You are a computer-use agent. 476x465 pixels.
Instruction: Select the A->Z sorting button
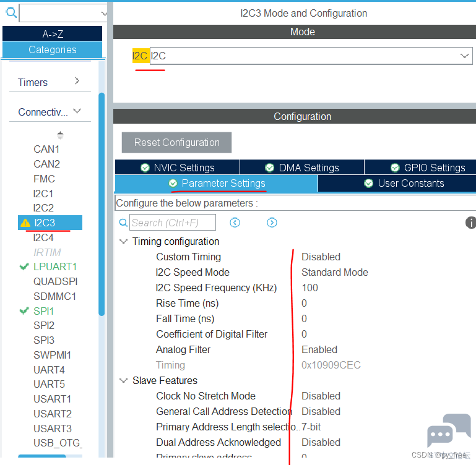[52, 33]
